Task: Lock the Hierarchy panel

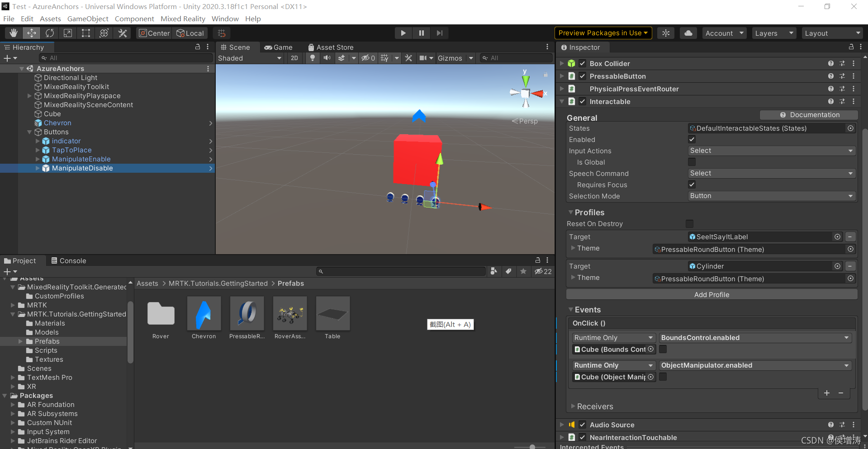Action: pyautogui.click(x=198, y=47)
